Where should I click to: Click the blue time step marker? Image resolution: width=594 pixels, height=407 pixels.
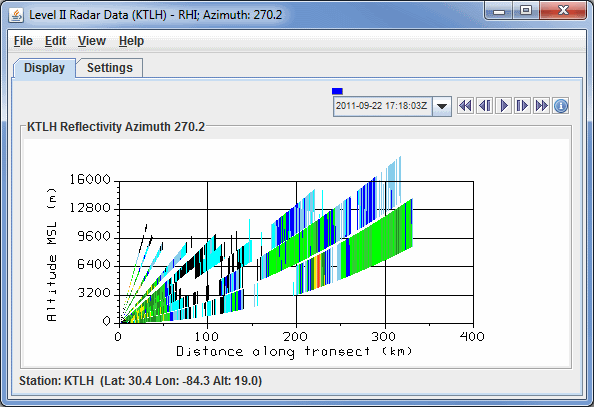pyautogui.click(x=337, y=91)
